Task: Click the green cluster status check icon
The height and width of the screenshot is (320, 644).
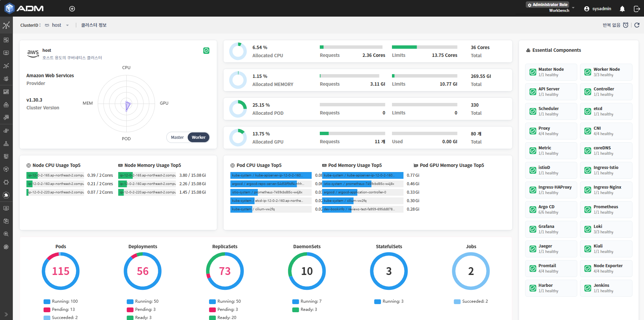Action: pos(206,50)
